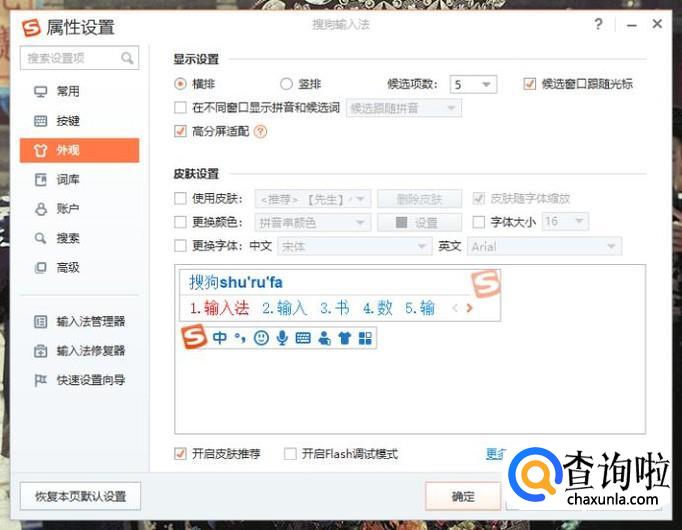682x530 pixels.
Task: Open the 中文 宋体 font dropdown
Action: point(352,246)
